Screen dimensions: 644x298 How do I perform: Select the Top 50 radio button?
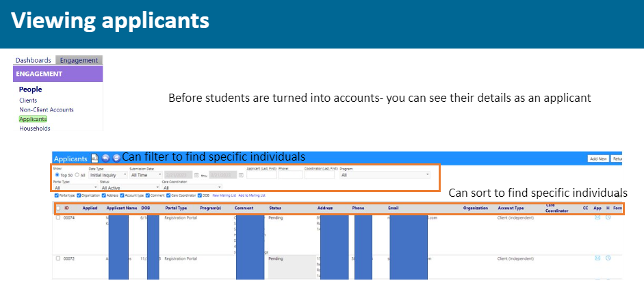point(57,175)
